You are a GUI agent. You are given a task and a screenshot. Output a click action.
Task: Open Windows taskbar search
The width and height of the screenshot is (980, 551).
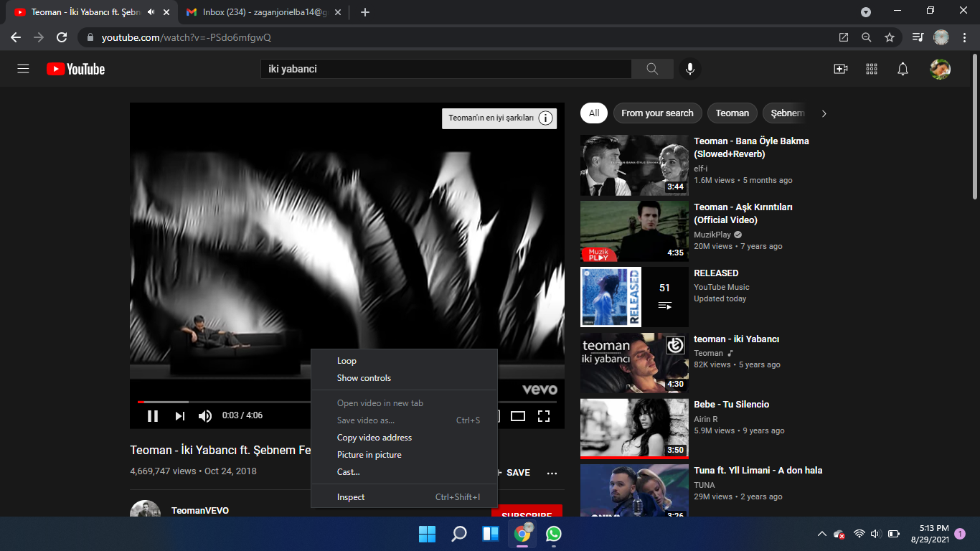459,534
